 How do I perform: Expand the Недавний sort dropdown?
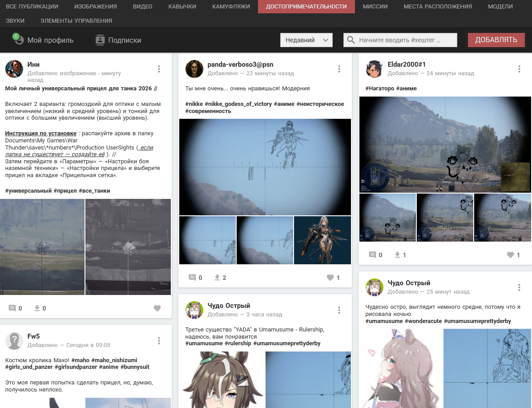(x=306, y=40)
